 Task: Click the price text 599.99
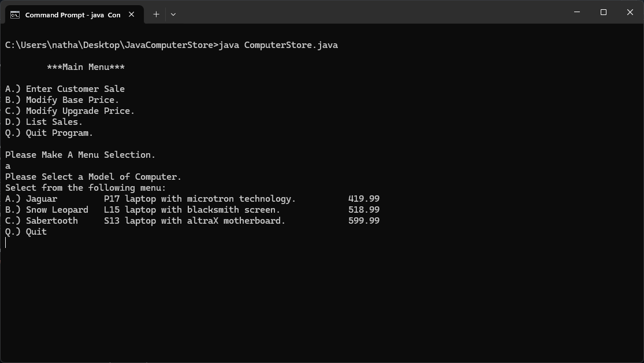(x=363, y=220)
